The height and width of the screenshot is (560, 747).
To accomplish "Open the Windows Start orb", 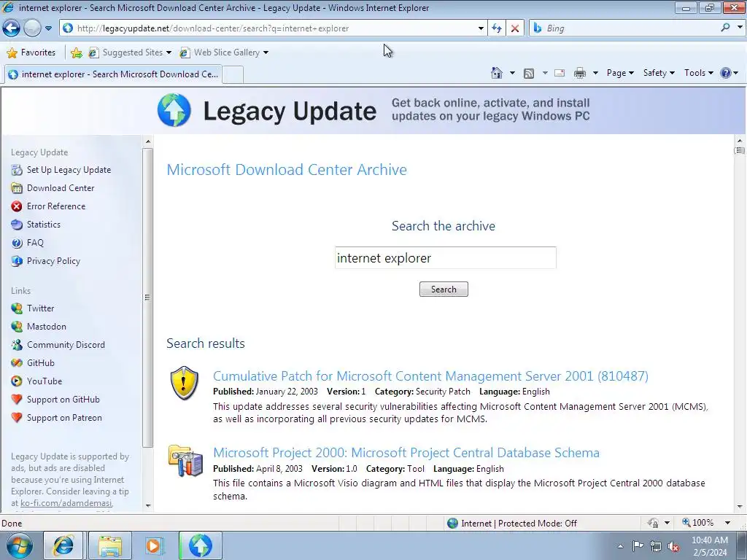I will (x=20, y=545).
